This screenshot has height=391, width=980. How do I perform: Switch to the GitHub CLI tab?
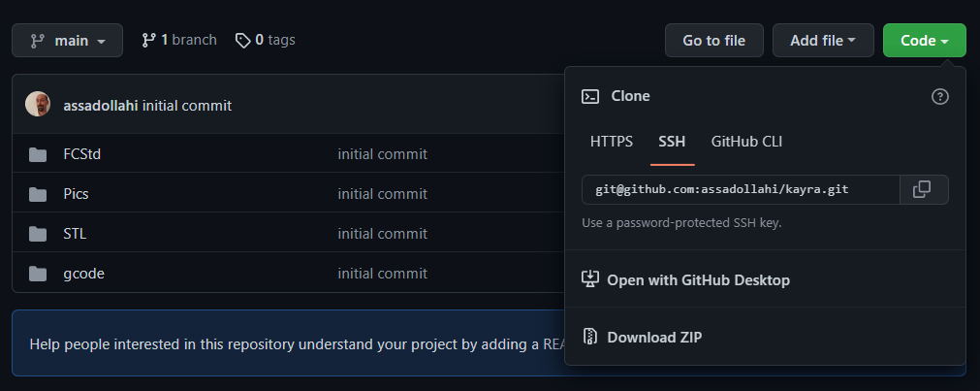[x=746, y=142]
